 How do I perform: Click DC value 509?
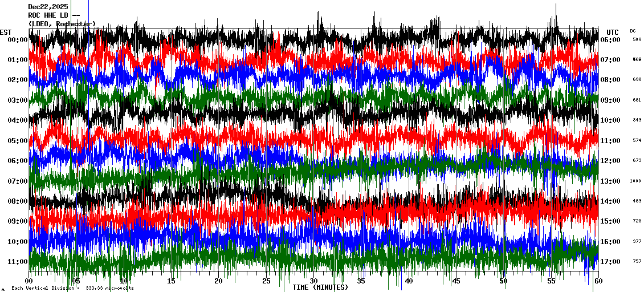click(637, 39)
